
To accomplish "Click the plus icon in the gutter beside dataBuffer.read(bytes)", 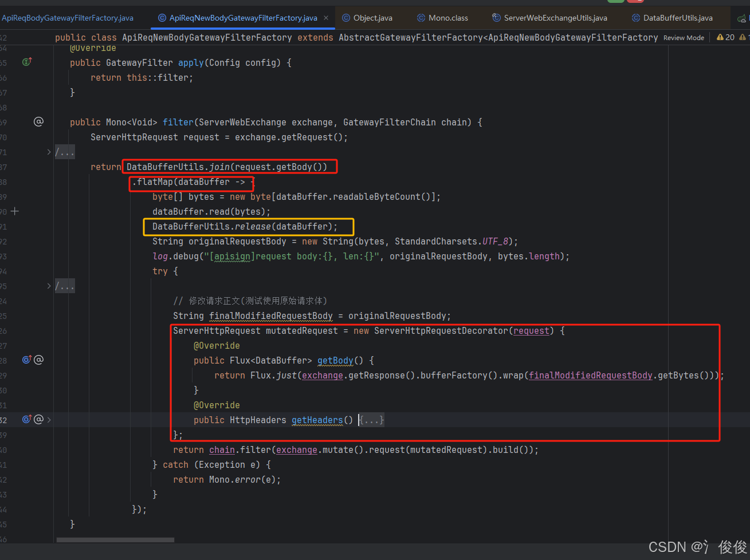I will pos(15,211).
